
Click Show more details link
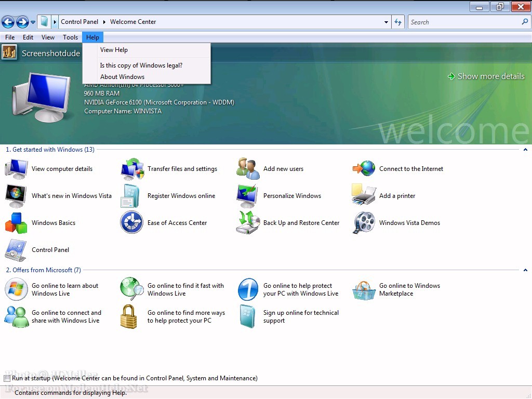(486, 76)
